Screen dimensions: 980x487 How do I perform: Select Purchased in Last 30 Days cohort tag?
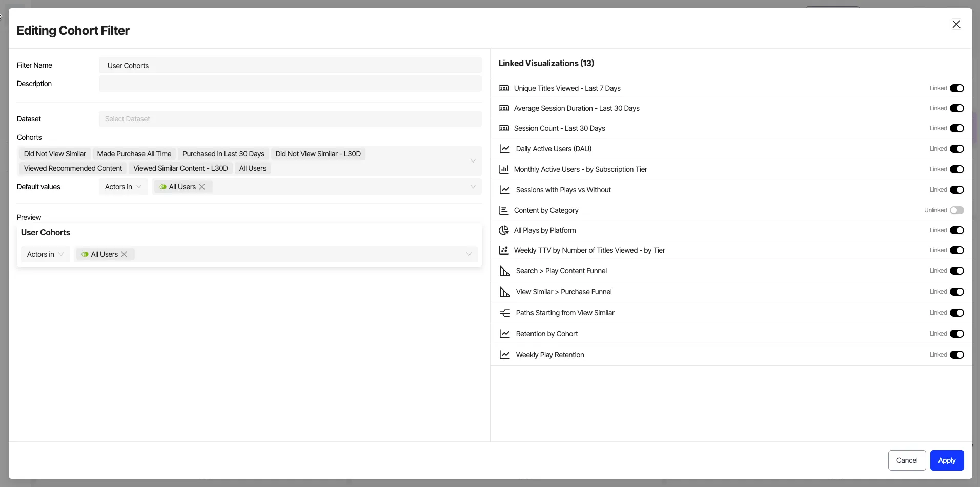(223, 154)
